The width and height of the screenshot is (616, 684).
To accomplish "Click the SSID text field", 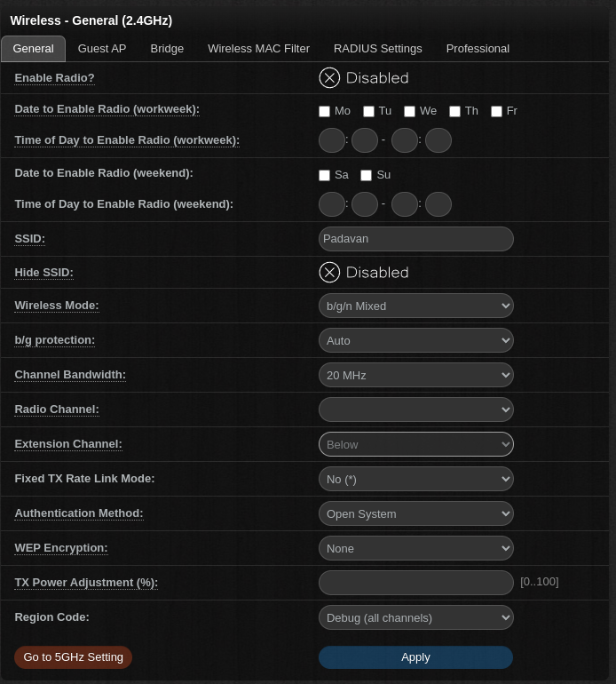I will click(415, 239).
